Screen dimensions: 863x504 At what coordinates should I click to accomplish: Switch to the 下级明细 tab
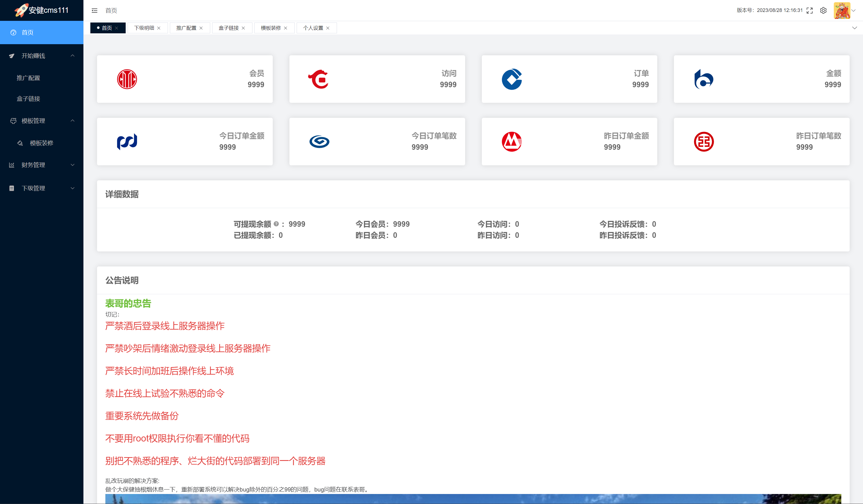click(x=144, y=28)
